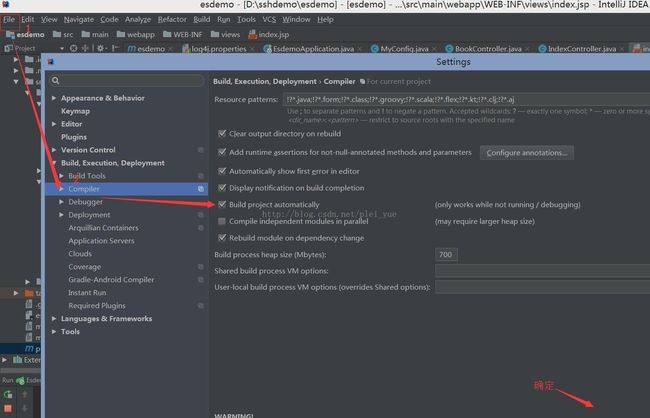
Task: Click the index.jsp file icon in navigation bar
Action: coord(252,34)
